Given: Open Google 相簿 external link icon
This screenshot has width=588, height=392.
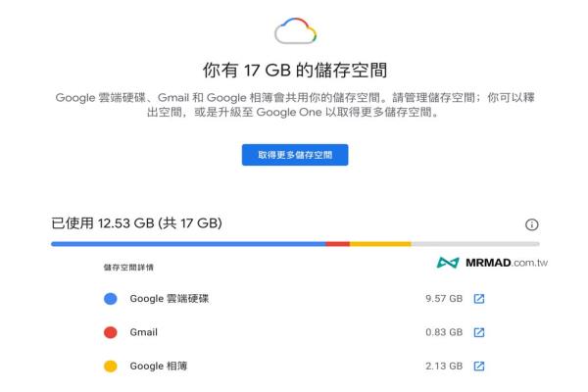Looking at the screenshot, I should click(479, 367).
